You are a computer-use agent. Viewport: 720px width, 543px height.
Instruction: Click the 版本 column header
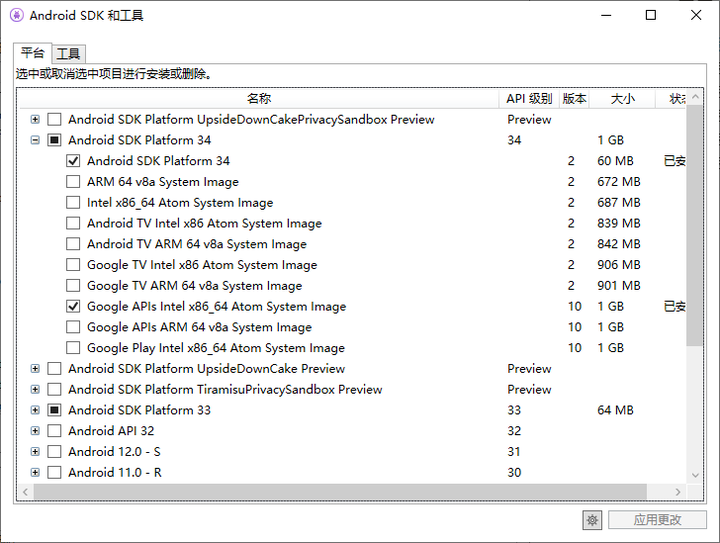[574, 99]
